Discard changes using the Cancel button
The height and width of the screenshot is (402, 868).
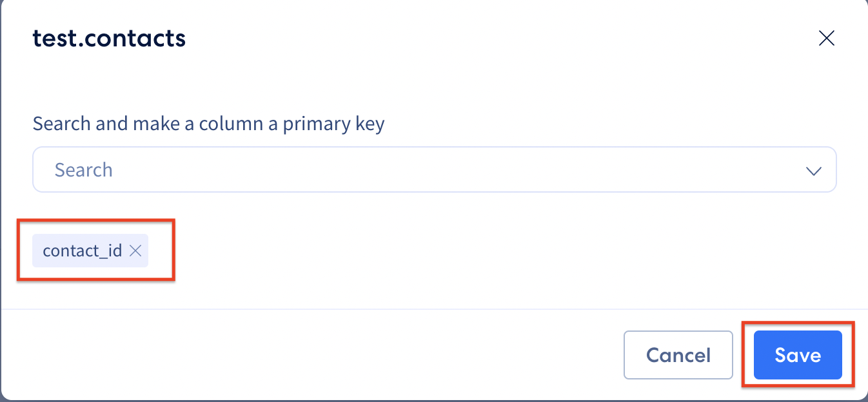click(x=678, y=355)
